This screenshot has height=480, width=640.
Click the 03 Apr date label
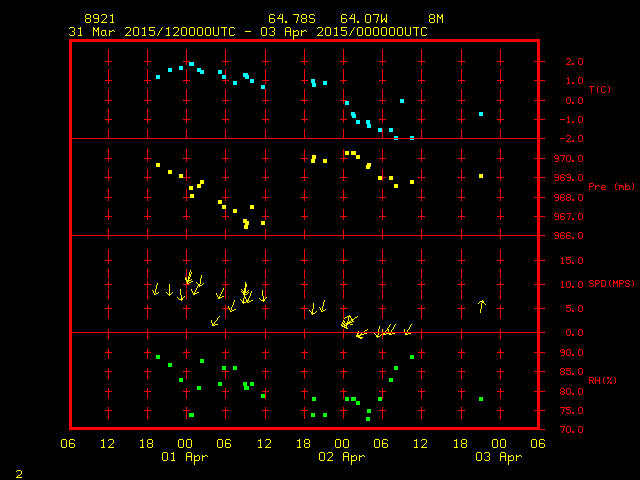coord(497,457)
